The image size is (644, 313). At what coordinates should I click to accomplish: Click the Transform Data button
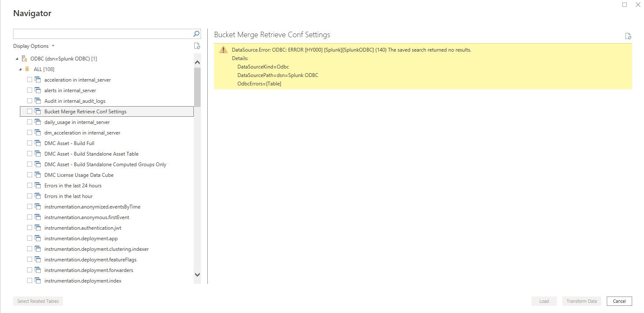(581, 301)
